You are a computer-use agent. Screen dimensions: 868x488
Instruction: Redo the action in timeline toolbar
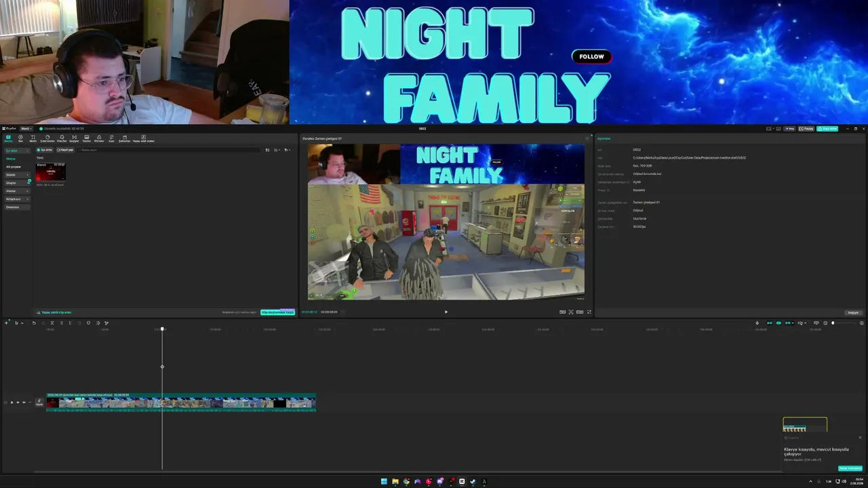43,323
